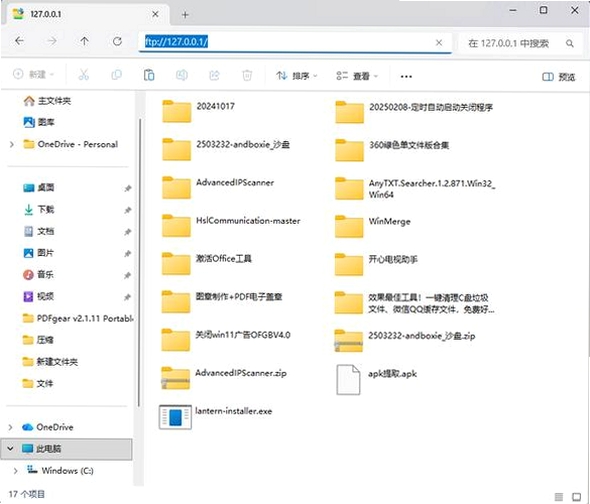Switch to details list view at bottom right
Screen dimensions: 590x504
pos(559,497)
